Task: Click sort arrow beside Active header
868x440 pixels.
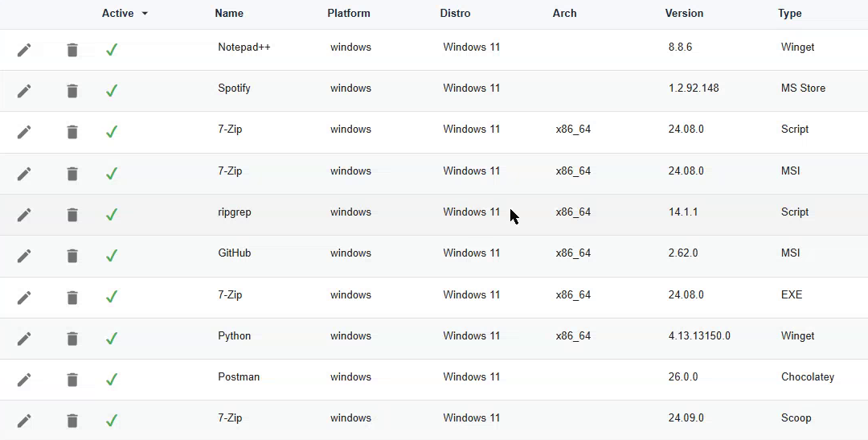Action: (145, 14)
